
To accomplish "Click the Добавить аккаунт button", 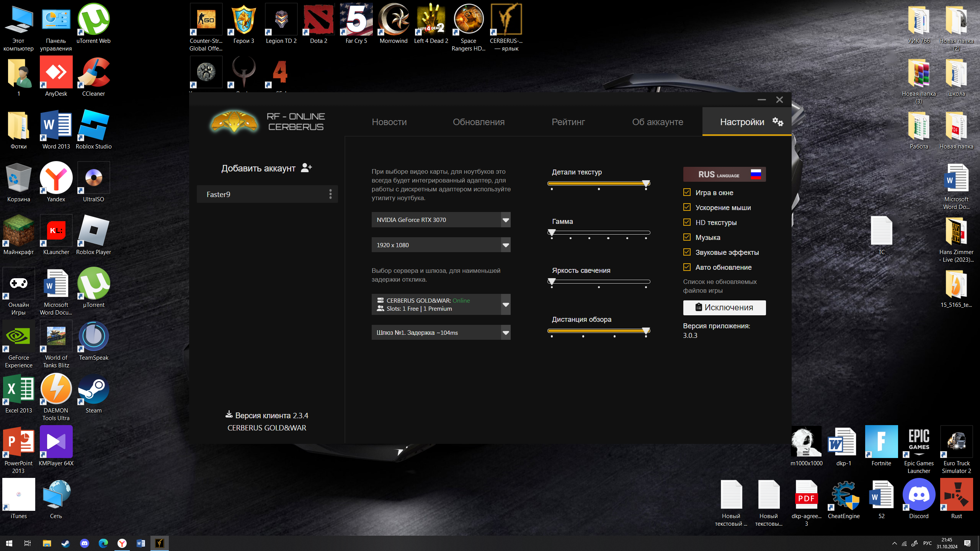I will (x=267, y=168).
